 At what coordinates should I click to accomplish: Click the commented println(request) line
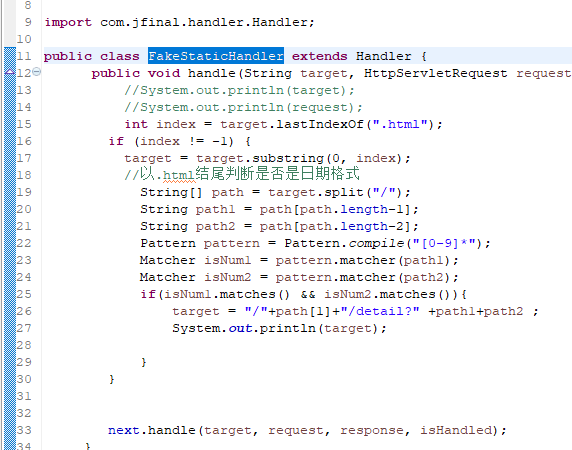pos(243,107)
